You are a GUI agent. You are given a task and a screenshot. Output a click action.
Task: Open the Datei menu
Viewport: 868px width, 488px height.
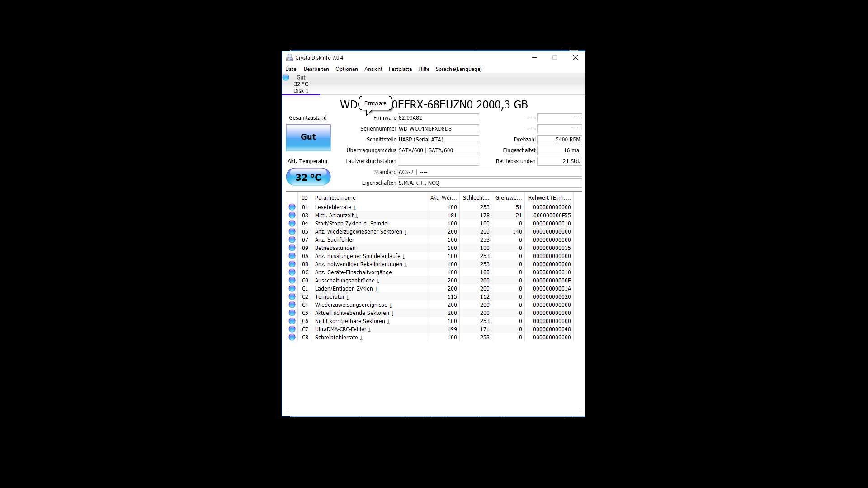coord(291,69)
